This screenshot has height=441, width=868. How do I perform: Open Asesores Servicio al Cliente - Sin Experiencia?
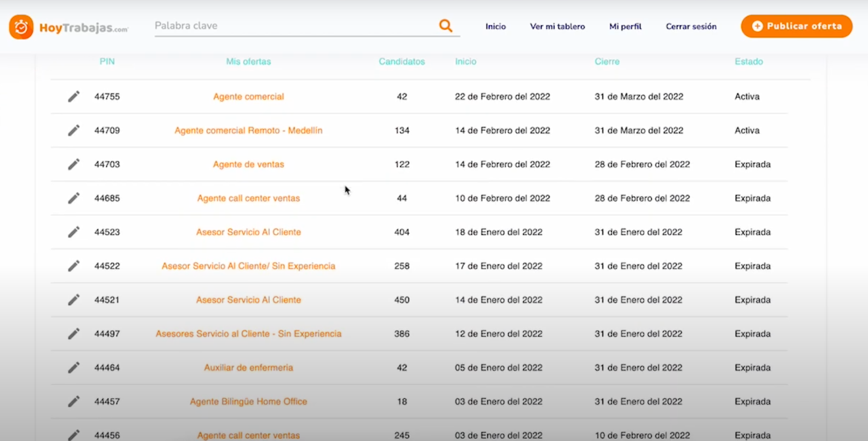pyautogui.click(x=248, y=334)
